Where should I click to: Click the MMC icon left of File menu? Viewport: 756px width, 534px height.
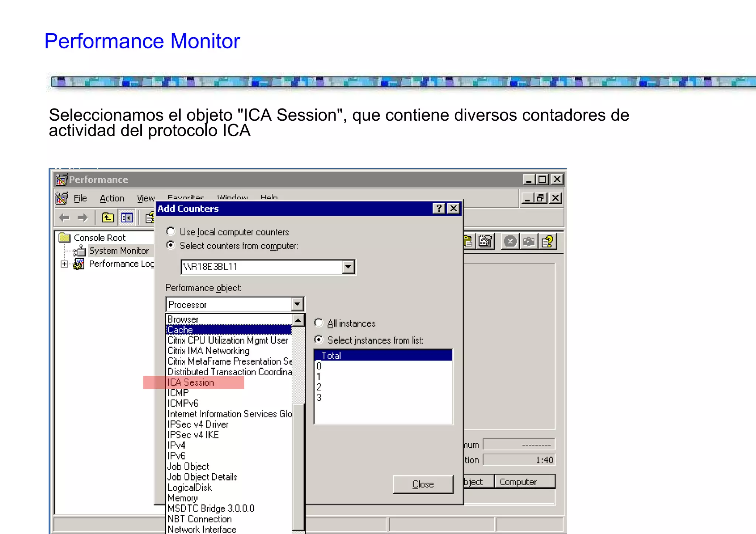click(62, 198)
